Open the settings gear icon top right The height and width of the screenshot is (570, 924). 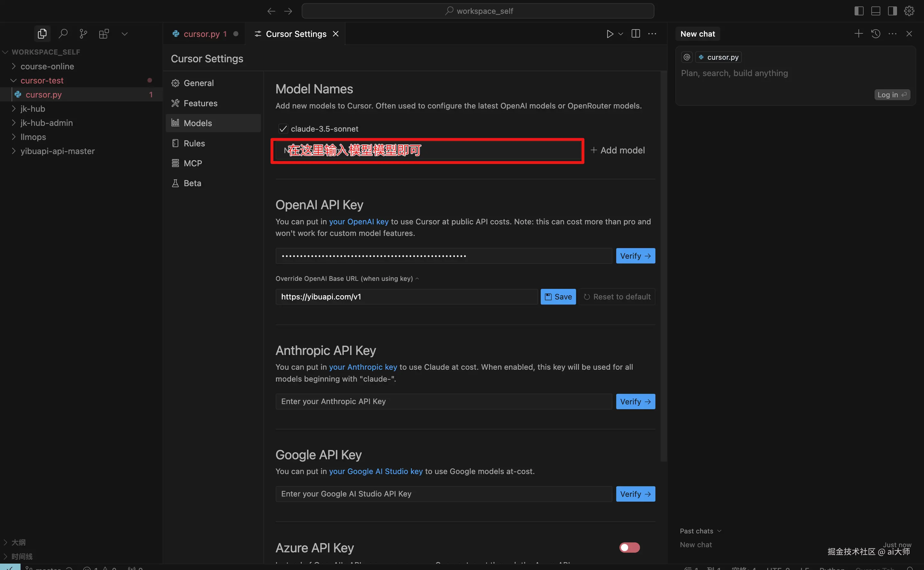[x=909, y=11]
